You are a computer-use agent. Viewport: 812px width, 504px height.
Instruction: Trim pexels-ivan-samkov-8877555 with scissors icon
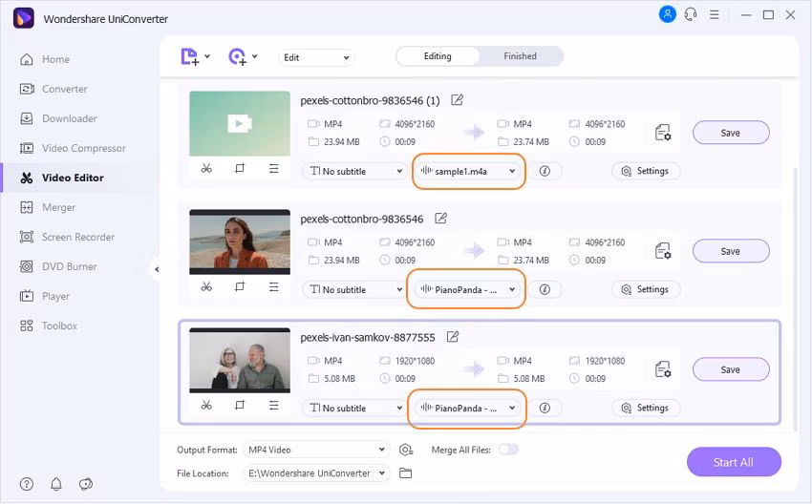point(206,405)
